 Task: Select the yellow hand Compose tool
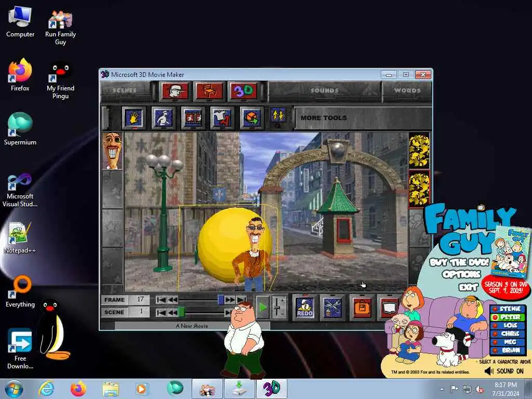(x=134, y=118)
